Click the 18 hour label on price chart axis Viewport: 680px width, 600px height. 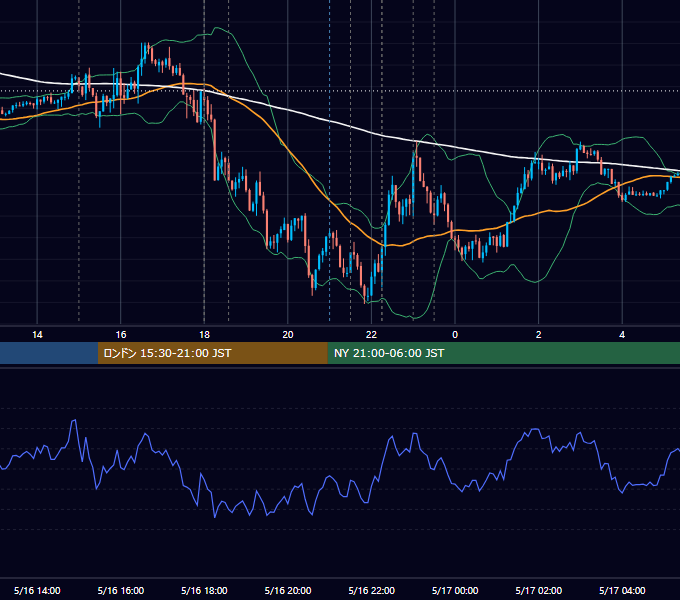click(x=204, y=335)
